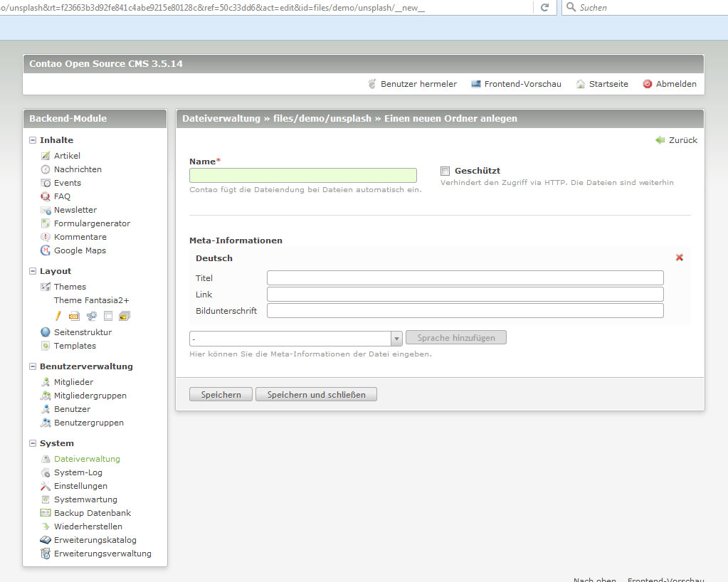Image resolution: width=728 pixels, height=582 pixels.
Task: Click the Abmelden logout link
Action: [675, 84]
